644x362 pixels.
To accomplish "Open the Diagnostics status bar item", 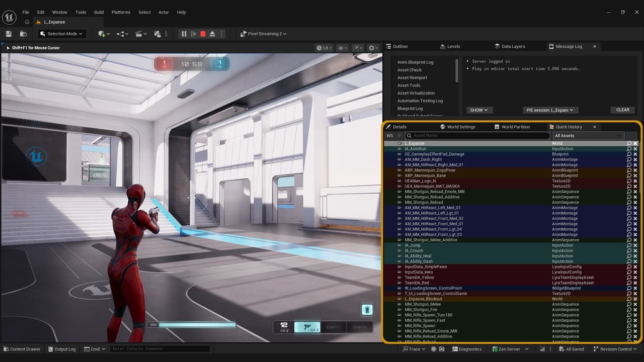I will click(x=467, y=349).
